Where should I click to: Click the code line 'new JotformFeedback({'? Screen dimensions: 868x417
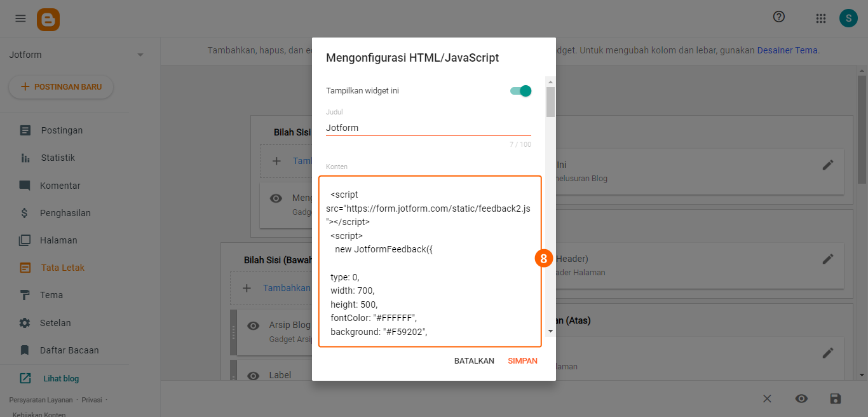(x=384, y=249)
